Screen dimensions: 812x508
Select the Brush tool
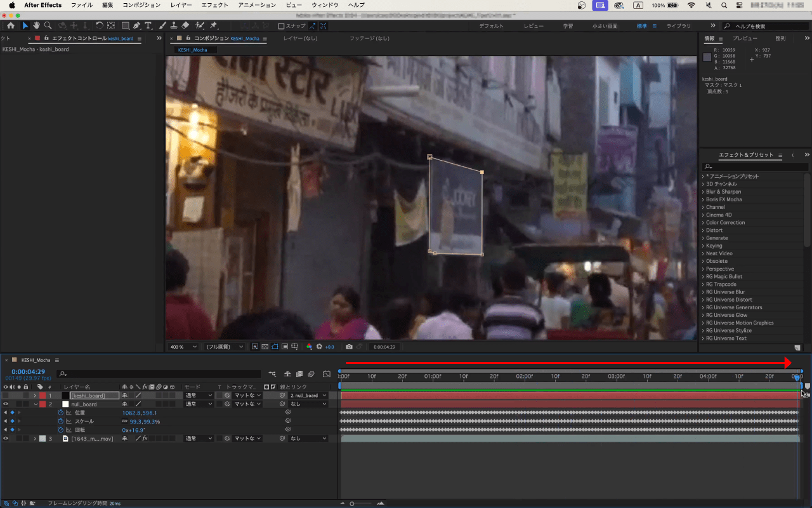coord(162,26)
